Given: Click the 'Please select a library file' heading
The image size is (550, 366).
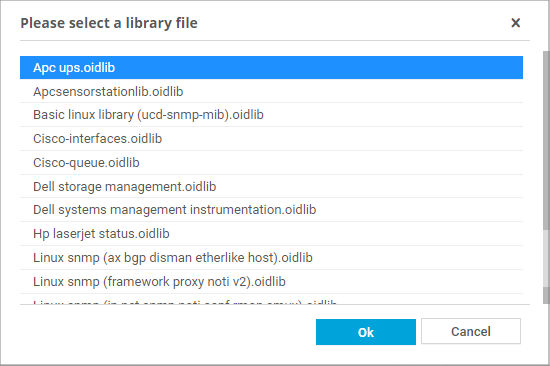Looking at the screenshot, I should 109,23.
